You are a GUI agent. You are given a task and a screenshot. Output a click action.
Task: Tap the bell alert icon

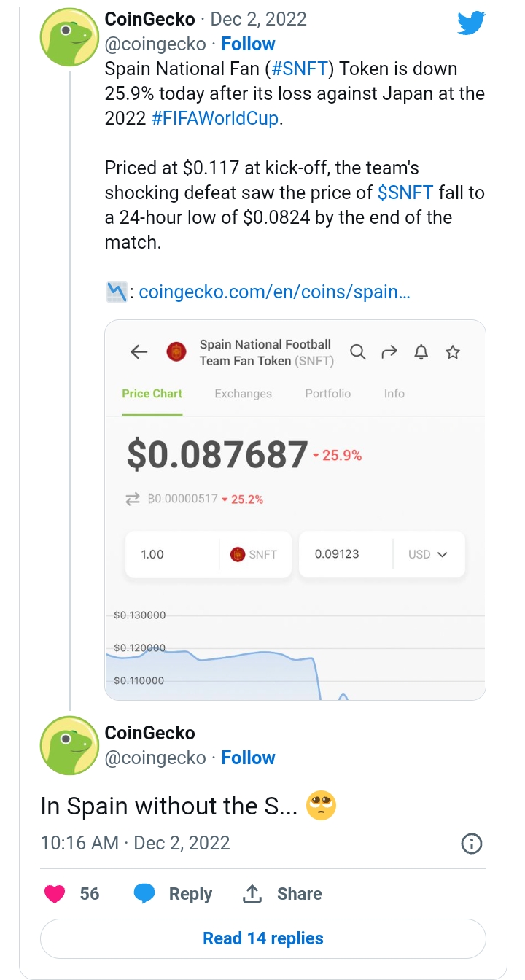click(x=421, y=353)
